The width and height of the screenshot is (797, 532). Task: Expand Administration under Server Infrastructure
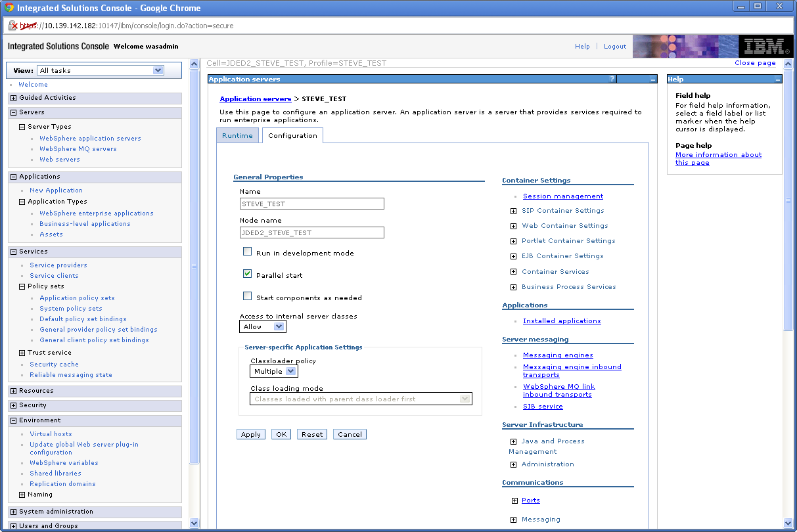coord(514,464)
